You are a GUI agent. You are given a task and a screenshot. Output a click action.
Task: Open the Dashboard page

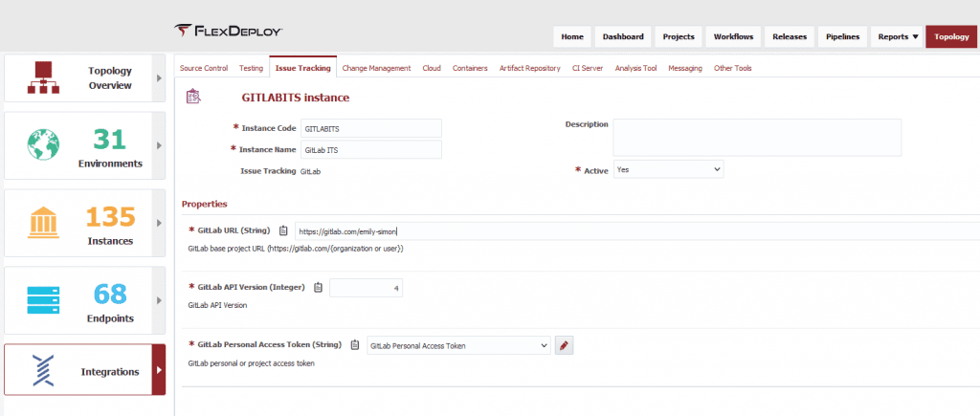pos(623,37)
